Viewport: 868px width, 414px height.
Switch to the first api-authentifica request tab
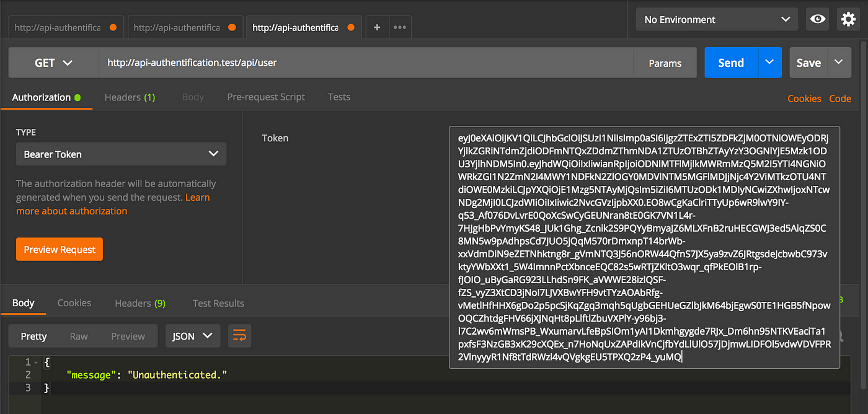(x=66, y=27)
